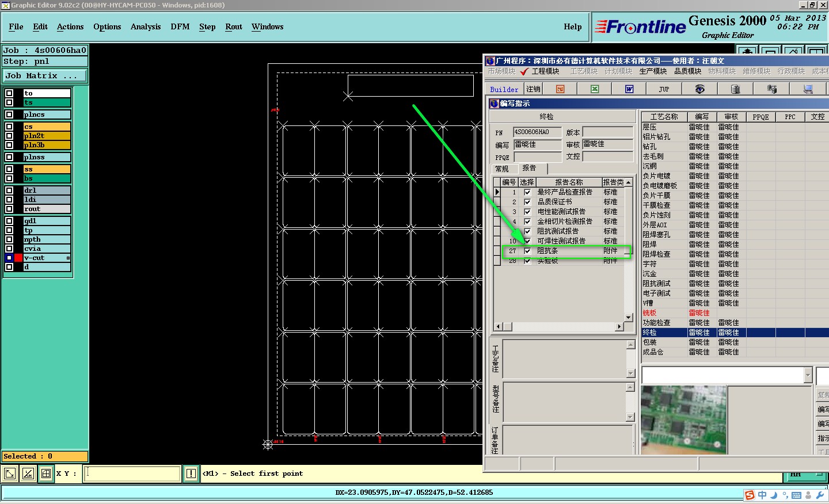Click the diagonal arrow icon at bottom left
Viewport: 829px width, 504px height.
tap(10, 474)
